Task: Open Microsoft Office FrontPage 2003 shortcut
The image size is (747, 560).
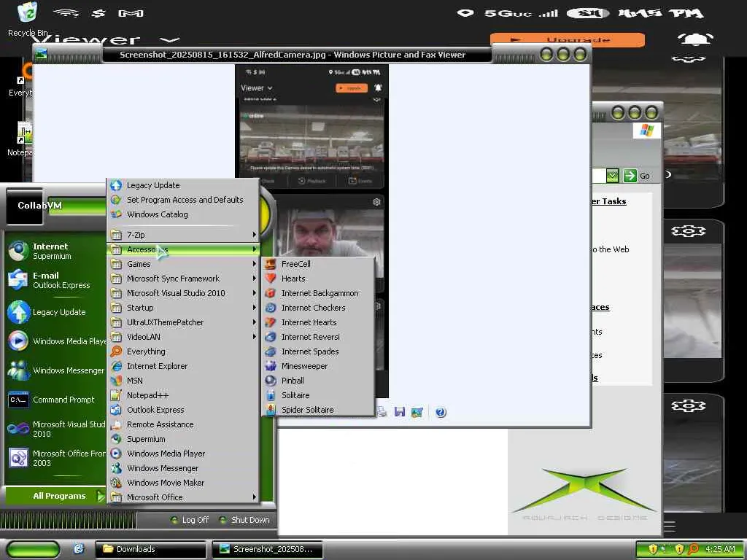Action: pyautogui.click(x=56, y=458)
